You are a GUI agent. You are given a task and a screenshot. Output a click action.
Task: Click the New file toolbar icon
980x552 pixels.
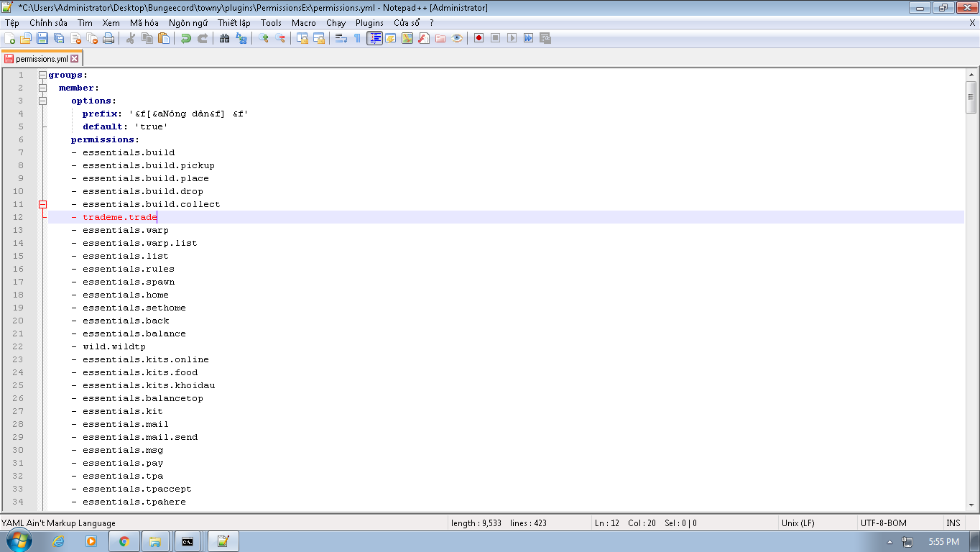click(10, 38)
